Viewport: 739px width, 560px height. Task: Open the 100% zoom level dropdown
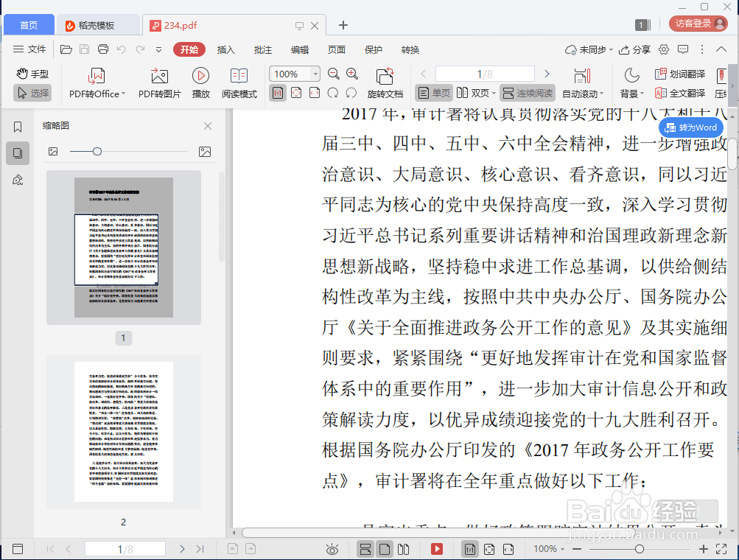click(314, 74)
